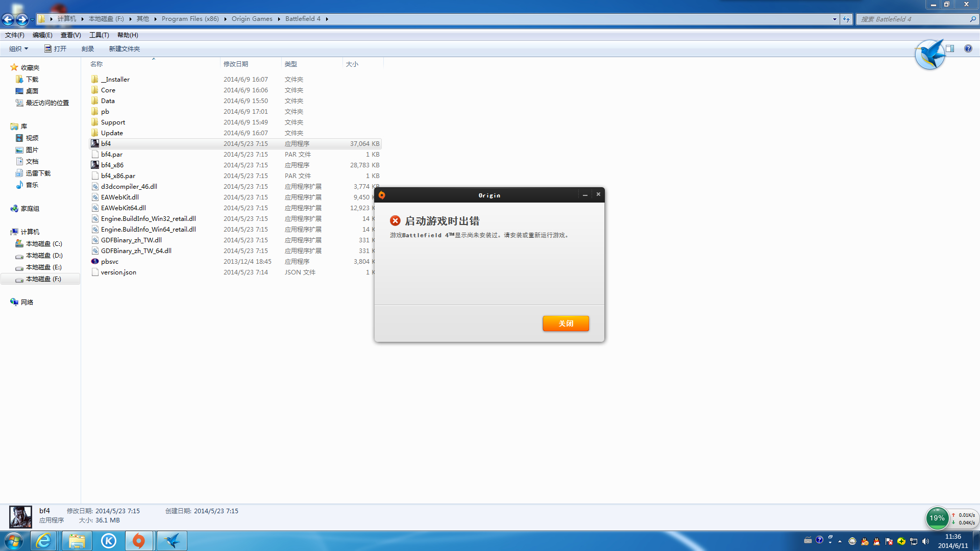980x551 pixels.
Task: Expand the Origin Games breadcrumb arrow
Action: [279, 19]
